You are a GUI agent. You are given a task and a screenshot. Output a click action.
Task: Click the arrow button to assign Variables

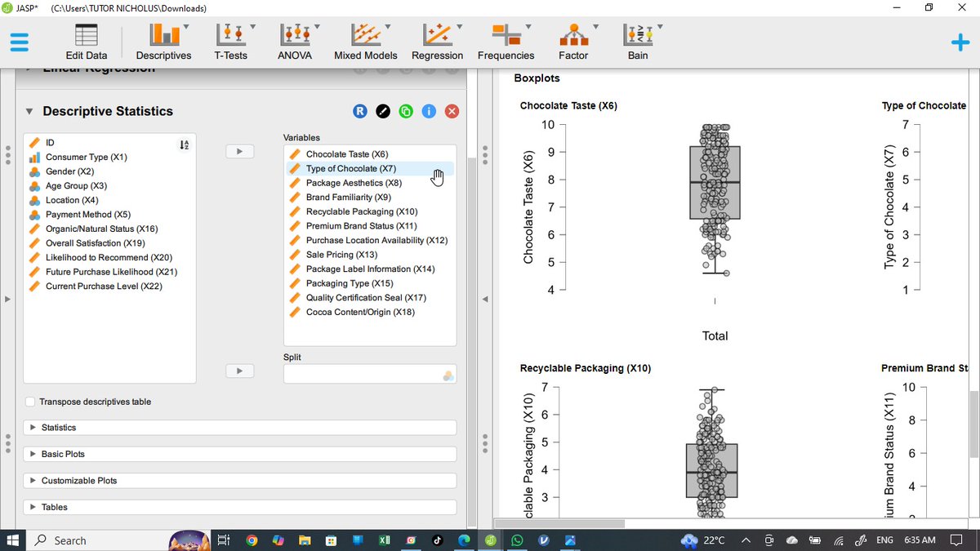[x=240, y=151]
